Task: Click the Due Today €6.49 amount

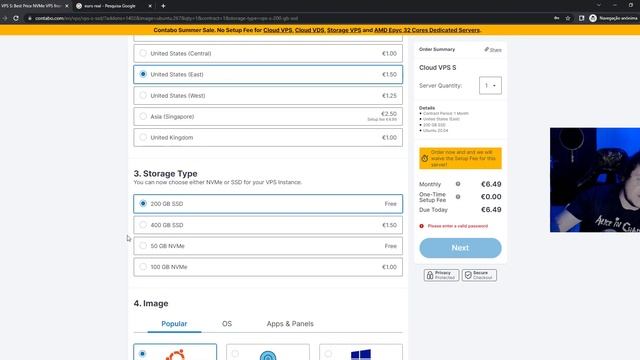Action: [491, 210]
